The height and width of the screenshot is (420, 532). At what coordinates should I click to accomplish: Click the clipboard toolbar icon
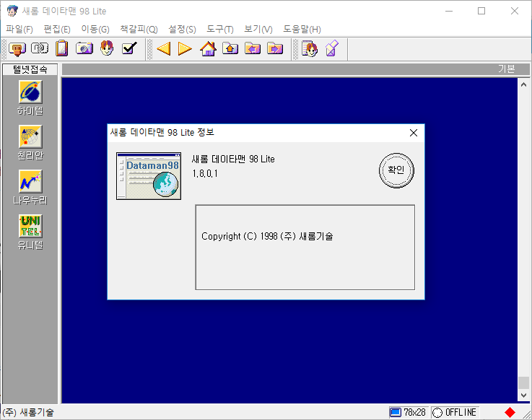[x=62, y=48]
